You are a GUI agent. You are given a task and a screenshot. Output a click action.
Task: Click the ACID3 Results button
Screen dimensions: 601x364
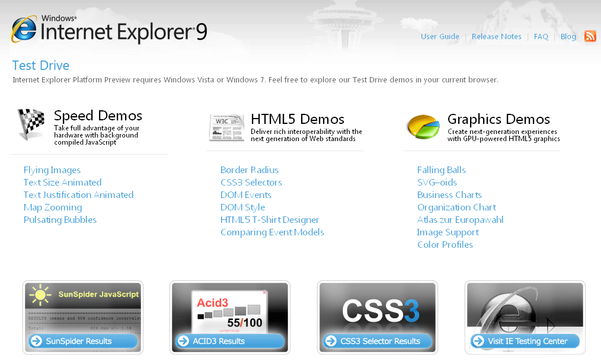pos(230,341)
